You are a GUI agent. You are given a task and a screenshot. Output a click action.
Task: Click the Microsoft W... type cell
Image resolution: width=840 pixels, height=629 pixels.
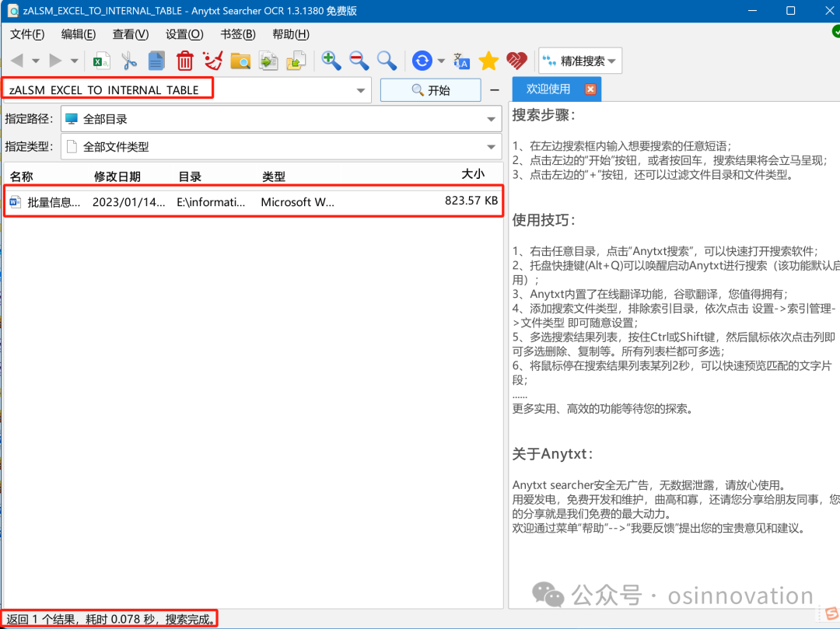(297, 202)
